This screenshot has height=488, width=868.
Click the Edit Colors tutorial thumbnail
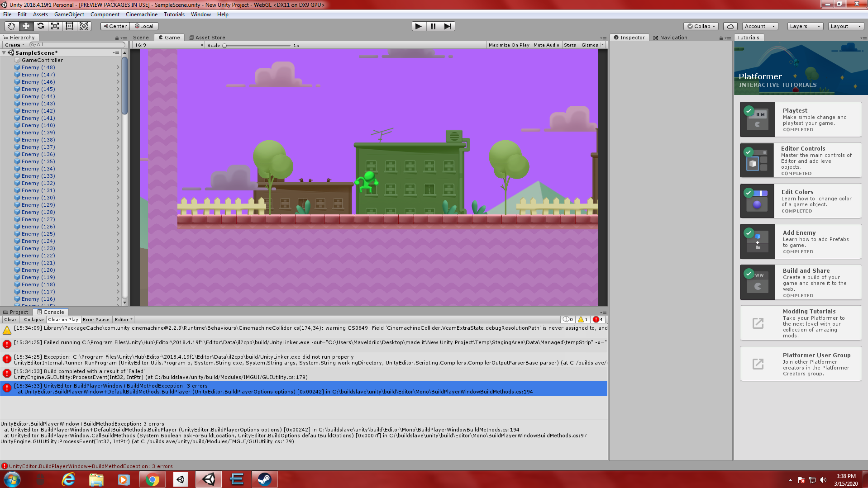point(758,201)
